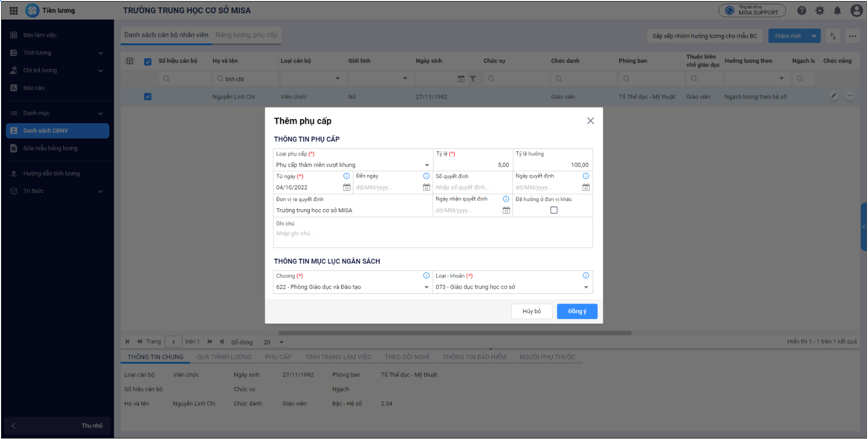This screenshot has width=868, height=439.
Task: Click the Hủy bỏ button
Action: point(531,312)
